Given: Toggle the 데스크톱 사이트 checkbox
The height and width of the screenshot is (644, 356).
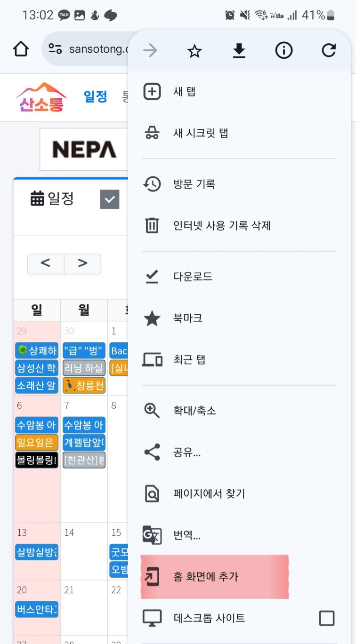Looking at the screenshot, I should [x=327, y=618].
